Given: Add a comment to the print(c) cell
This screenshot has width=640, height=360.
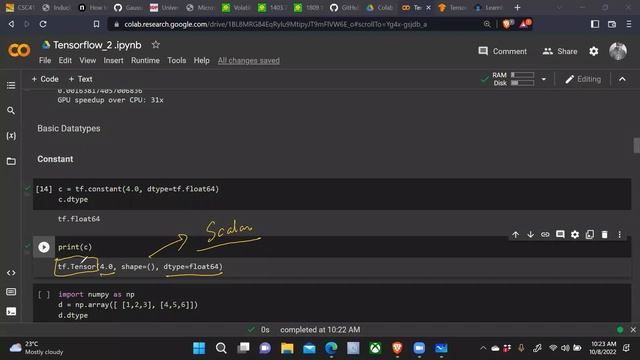Looking at the screenshot, I should point(560,234).
